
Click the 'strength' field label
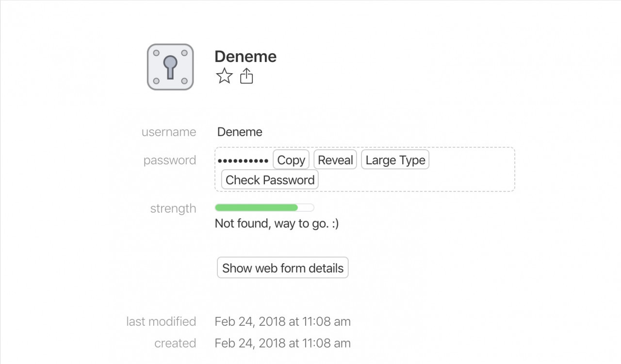coord(173,208)
